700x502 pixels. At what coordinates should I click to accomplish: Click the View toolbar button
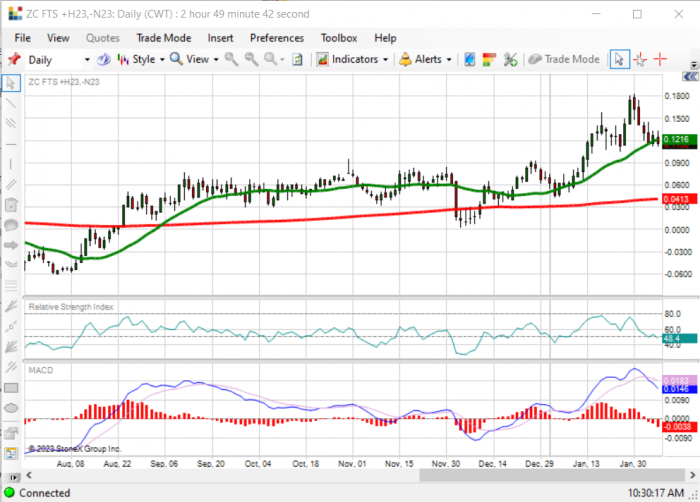(195, 59)
